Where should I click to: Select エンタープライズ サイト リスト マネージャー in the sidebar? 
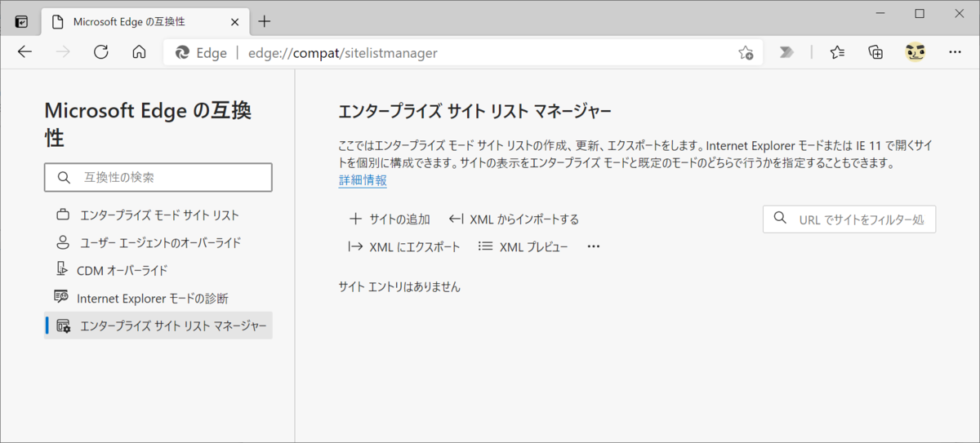pos(158,326)
